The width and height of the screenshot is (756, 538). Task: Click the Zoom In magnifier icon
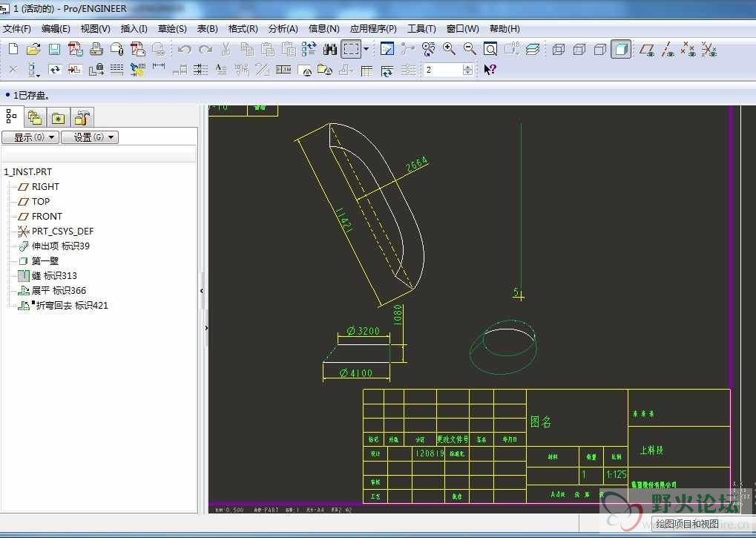tap(450, 49)
